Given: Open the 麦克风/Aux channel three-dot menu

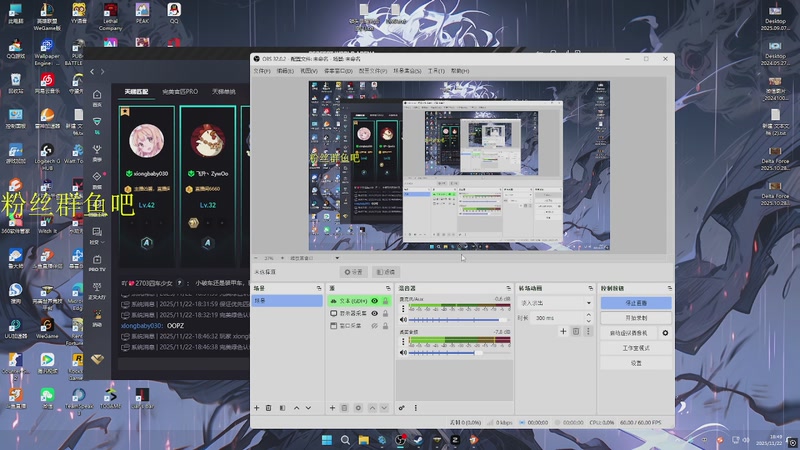Looking at the screenshot, I should (403, 309).
